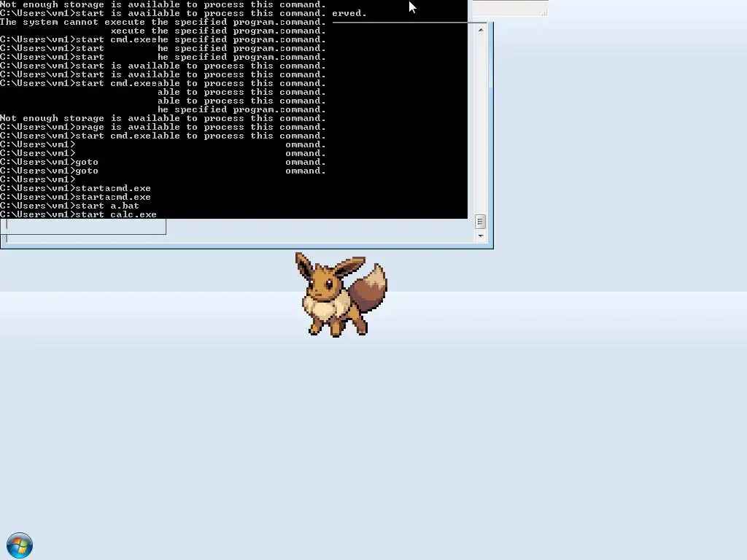This screenshot has height=560, width=747.
Task: Click the "start calc.exe" command line
Action: pos(79,214)
